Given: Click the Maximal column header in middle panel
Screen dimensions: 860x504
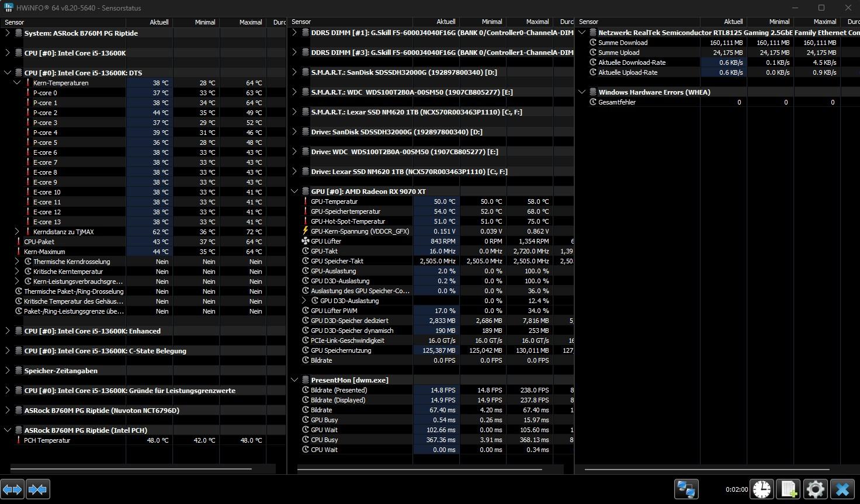Looking at the screenshot, I should (529, 22).
